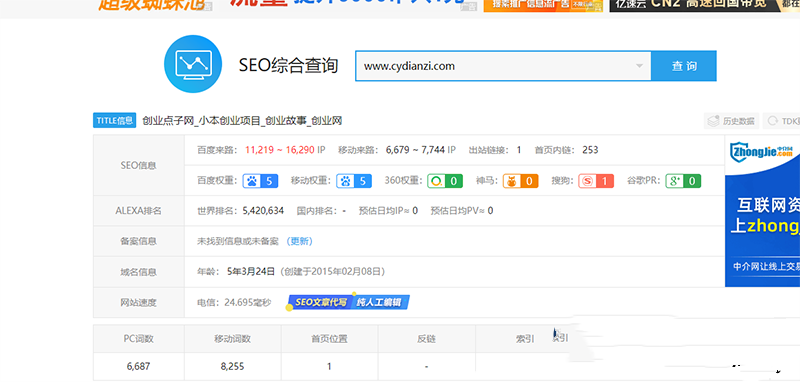Click the www.cydianzi.com input field
Image resolution: width=800 pixels, height=382 pixels.
(503, 66)
